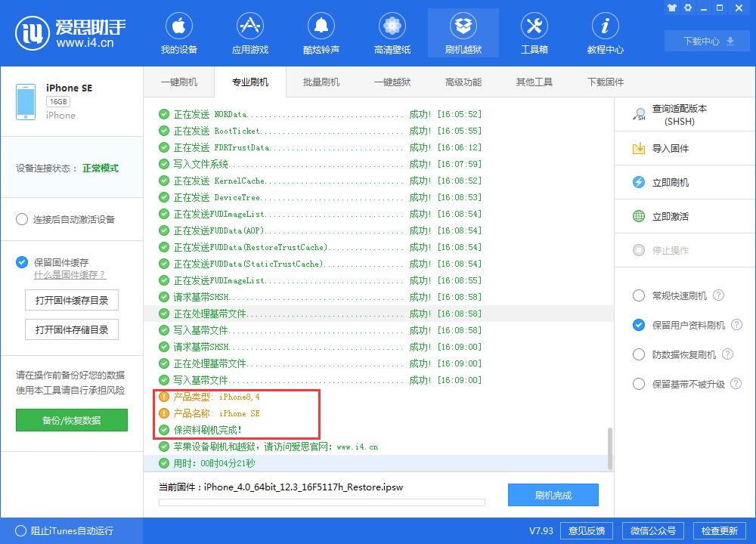This screenshot has width=756, height=544.
Task: Click 正常模式 connection status text
Action: (101, 168)
